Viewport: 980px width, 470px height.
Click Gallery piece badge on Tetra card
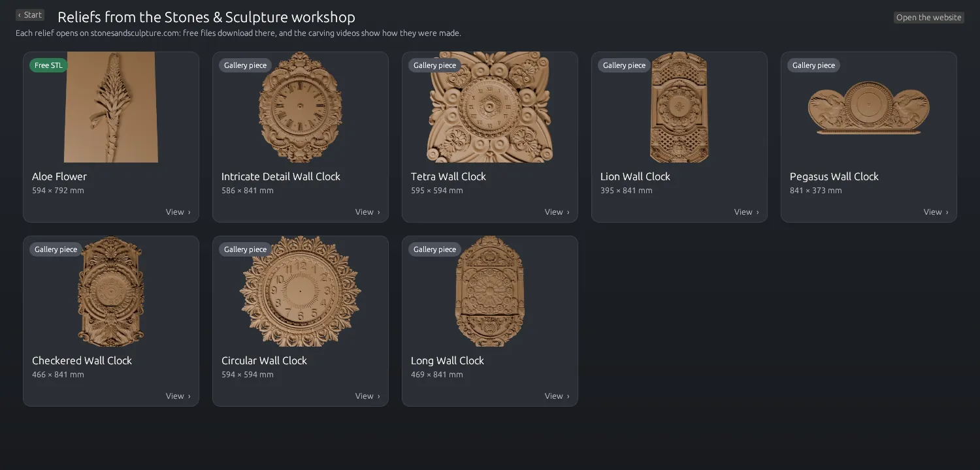[x=434, y=65]
